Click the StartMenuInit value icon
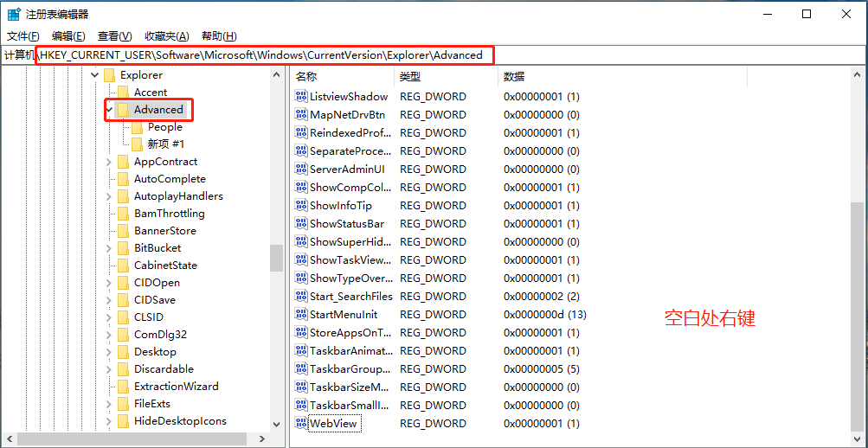Screen dimensions: 868x448 300,315
